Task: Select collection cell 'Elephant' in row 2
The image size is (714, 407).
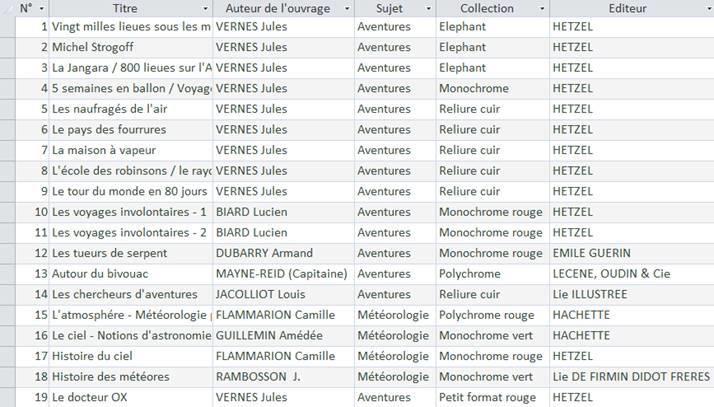Action: 493,47
